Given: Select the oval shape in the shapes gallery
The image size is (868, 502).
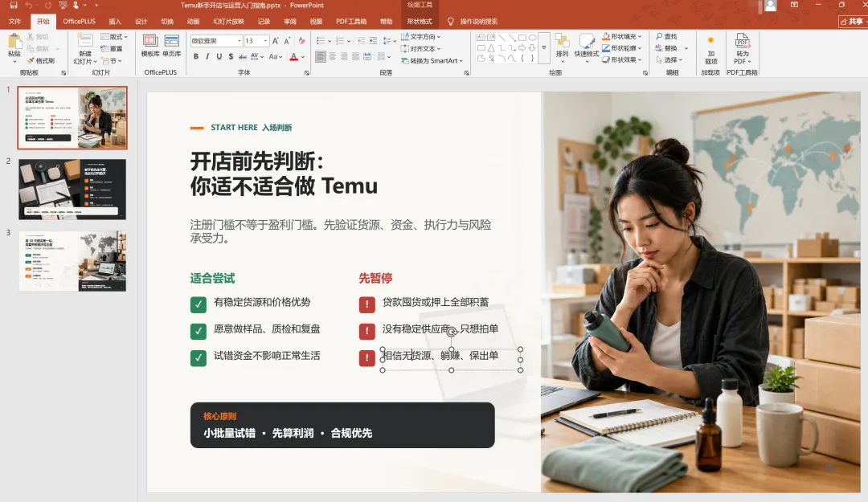Looking at the screenshot, I should [532, 38].
